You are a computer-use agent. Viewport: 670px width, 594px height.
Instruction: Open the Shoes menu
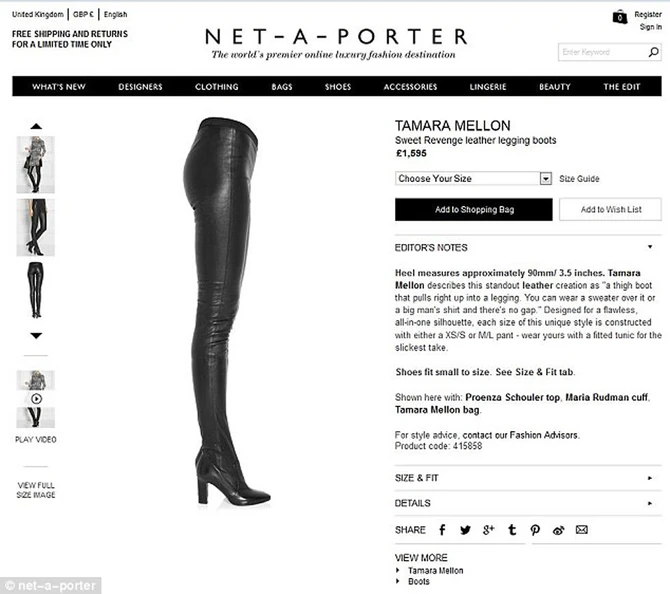pyautogui.click(x=338, y=87)
